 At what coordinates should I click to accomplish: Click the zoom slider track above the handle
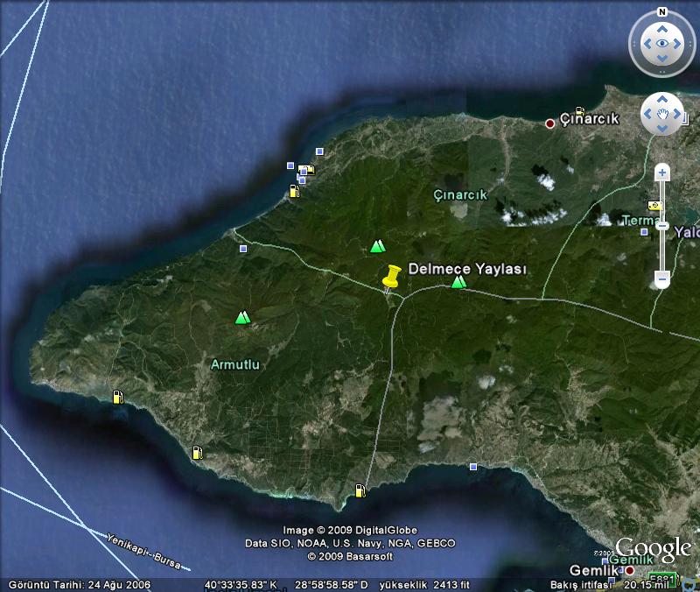(662, 201)
